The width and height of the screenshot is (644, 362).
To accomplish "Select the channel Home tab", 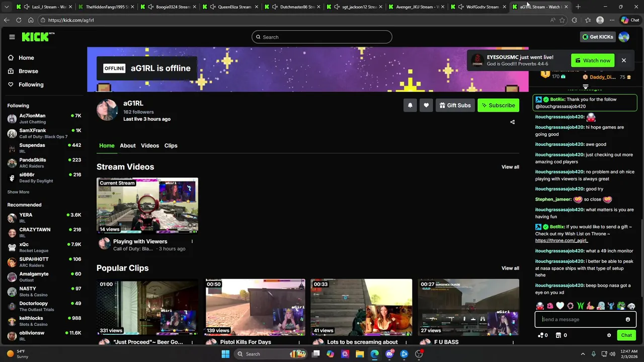I will 107,145.
